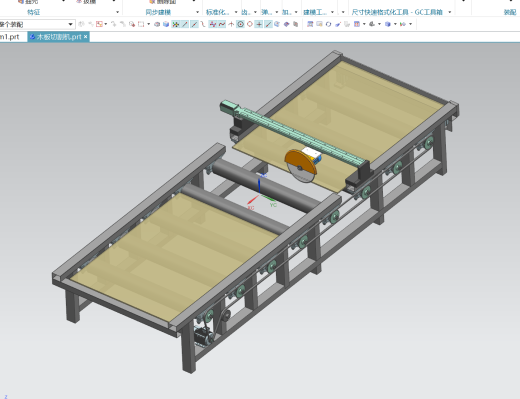Toggle the Point on Curve snap icon
The image size is (520, 399).
[269, 24]
